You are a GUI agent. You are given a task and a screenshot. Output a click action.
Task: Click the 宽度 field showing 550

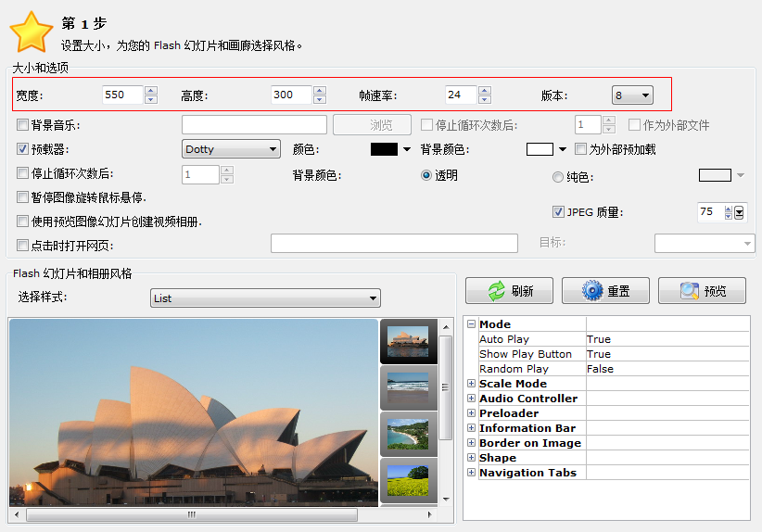point(122,95)
